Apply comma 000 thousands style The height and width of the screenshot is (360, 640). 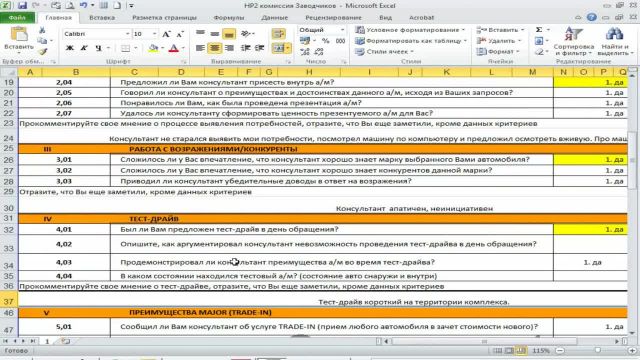(340, 41)
